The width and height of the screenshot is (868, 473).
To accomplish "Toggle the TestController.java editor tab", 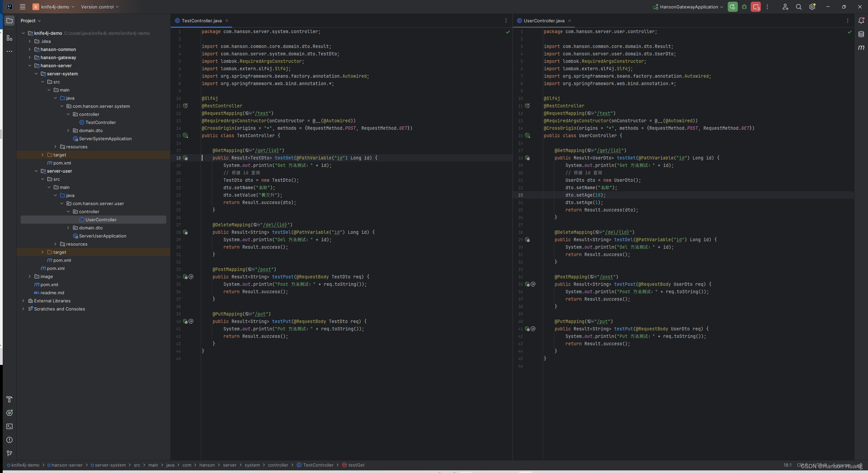I will (x=201, y=21).
